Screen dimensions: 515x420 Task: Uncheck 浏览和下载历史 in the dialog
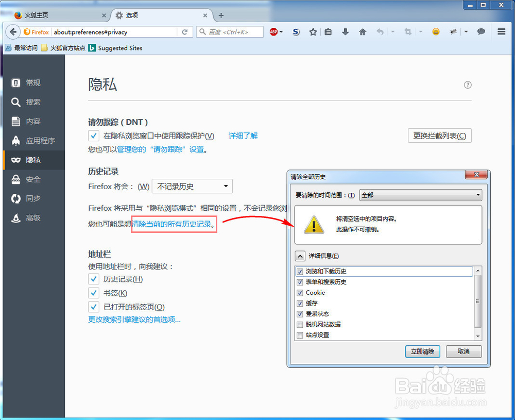[x=300, y=272]
